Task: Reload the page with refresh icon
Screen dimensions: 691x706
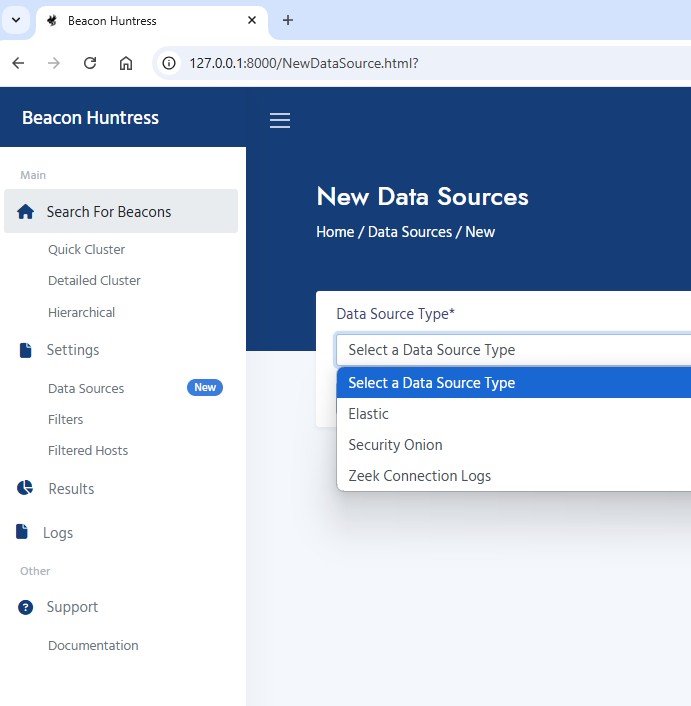Action: click(90, 63)
